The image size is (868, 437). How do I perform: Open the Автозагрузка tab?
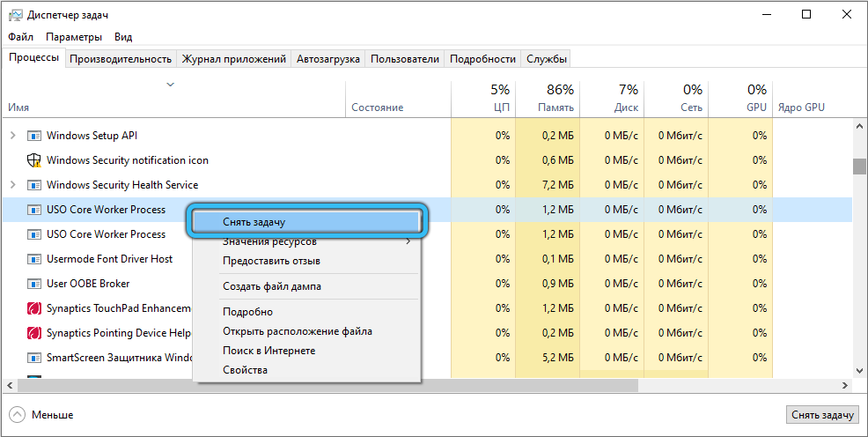pos(328,59)
